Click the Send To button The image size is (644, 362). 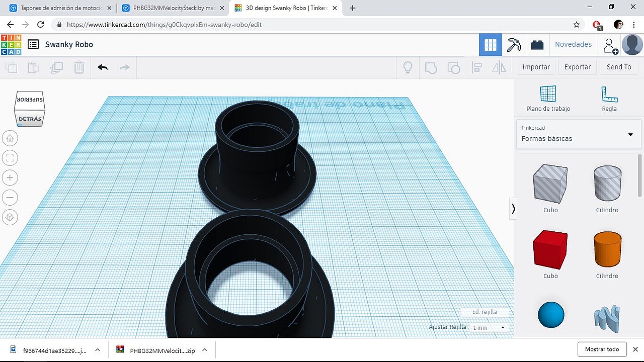pyautogui.click(x=619, y=67)
